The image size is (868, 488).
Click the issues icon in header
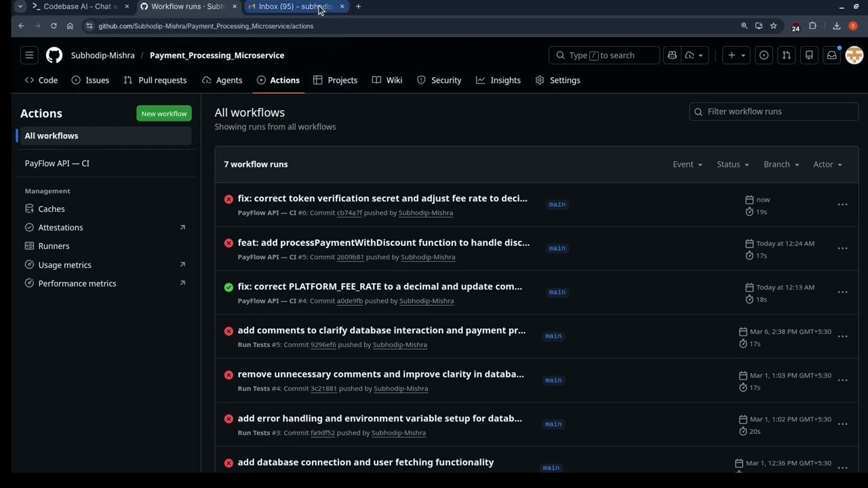[x=764, y=56]
